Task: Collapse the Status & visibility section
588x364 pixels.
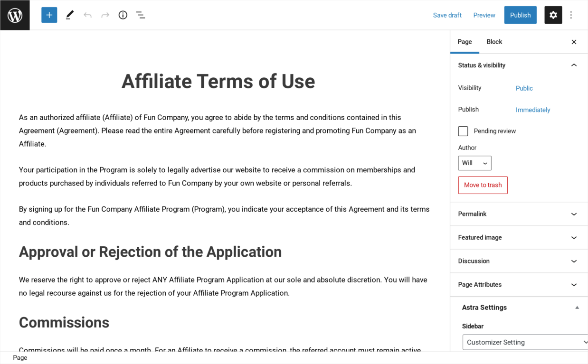Action: point(574,65)
